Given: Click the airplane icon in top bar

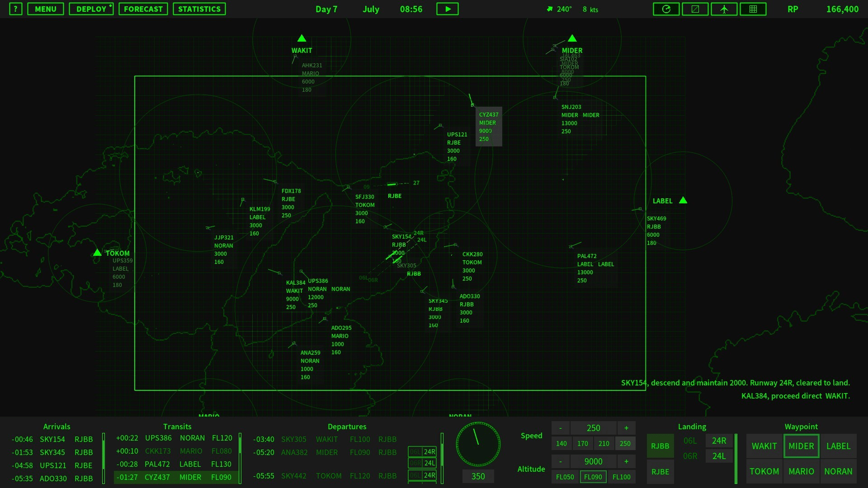Looking at the screenshot, I should 724,9.
